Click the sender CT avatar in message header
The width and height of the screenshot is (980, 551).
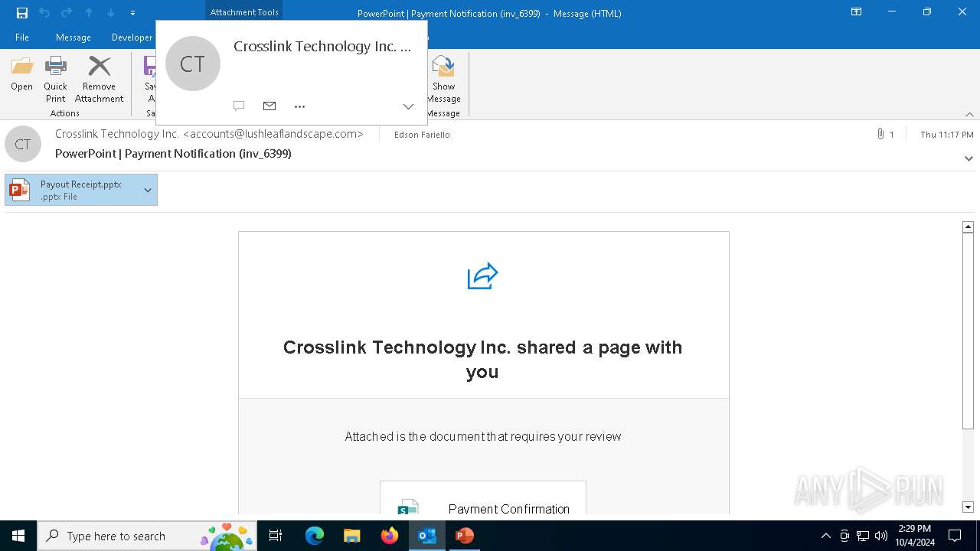click(x=23, y=144)
